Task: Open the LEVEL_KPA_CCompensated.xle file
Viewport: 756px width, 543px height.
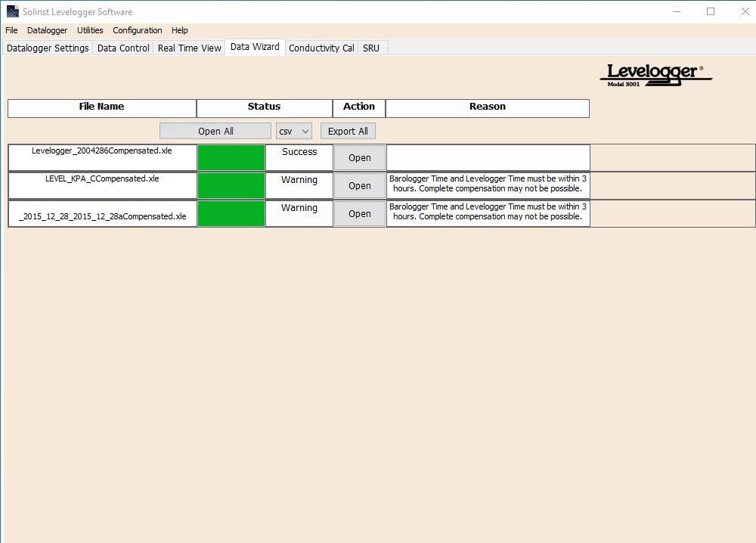Action: [x=359, y=186]
